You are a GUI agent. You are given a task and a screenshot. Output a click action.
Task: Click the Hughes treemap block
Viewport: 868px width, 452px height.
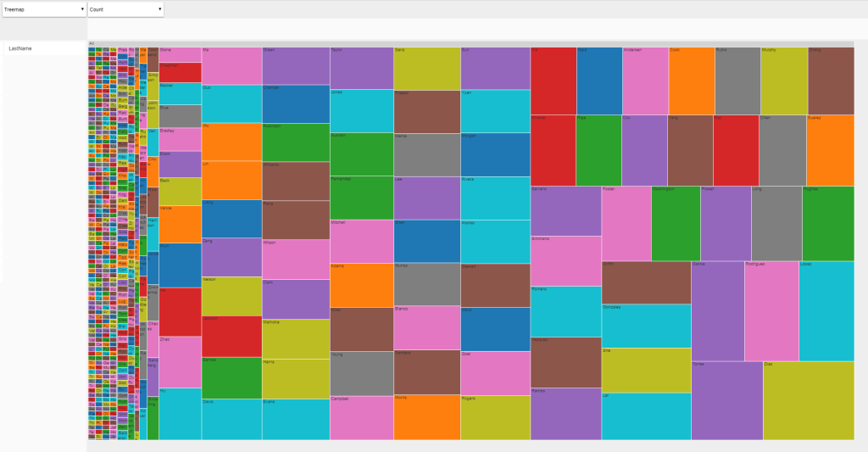[827, 223]
